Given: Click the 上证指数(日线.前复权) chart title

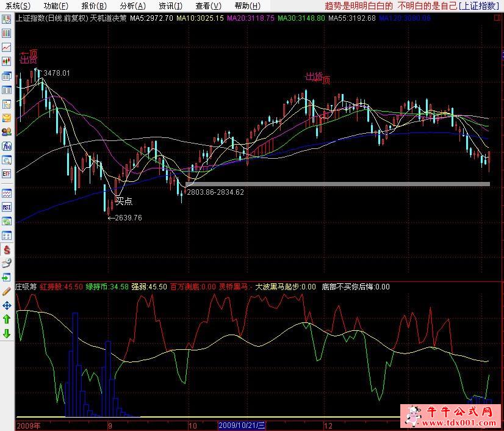Looking at the screenshot, I should [x=52, y=18].
